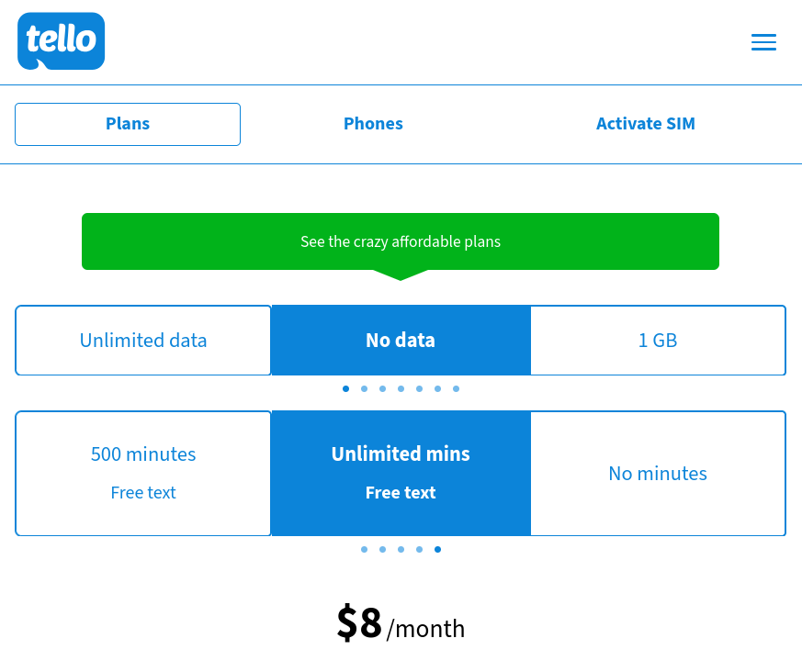Click last minutes carousel dot
This screenshot has height=672, width=802.
(437, 549)
